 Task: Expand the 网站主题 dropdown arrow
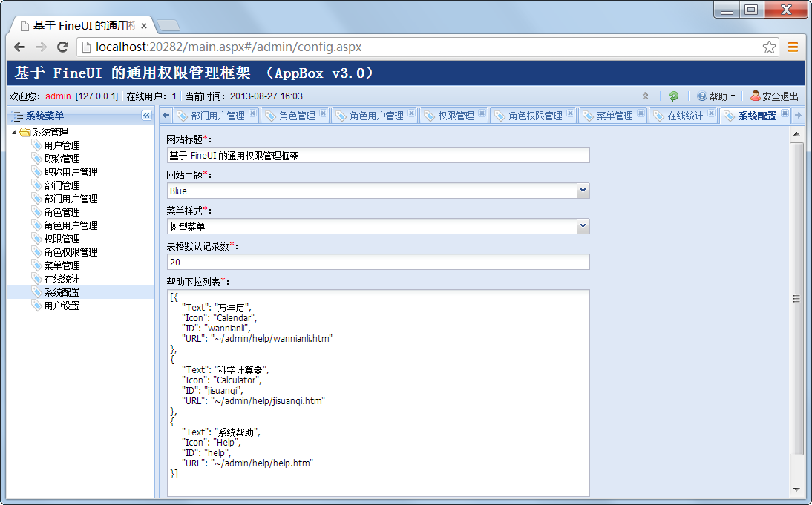[583, 191]
